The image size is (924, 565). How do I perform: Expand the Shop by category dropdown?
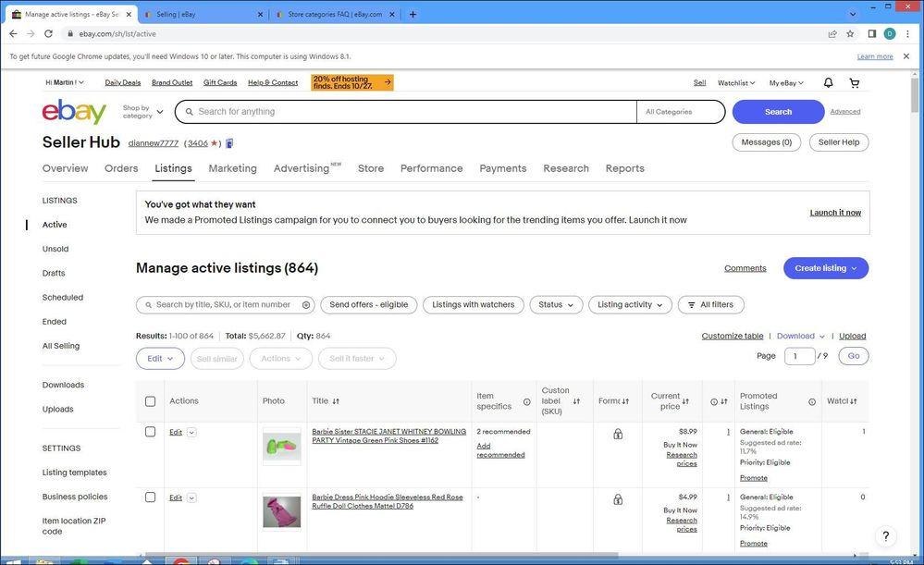coord(142,111)
